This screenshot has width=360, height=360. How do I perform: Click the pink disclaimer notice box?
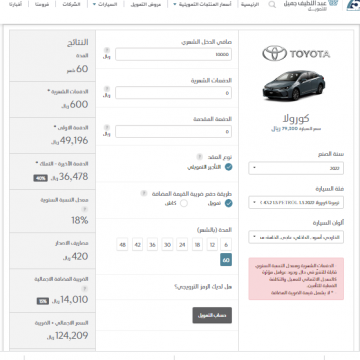296,278
